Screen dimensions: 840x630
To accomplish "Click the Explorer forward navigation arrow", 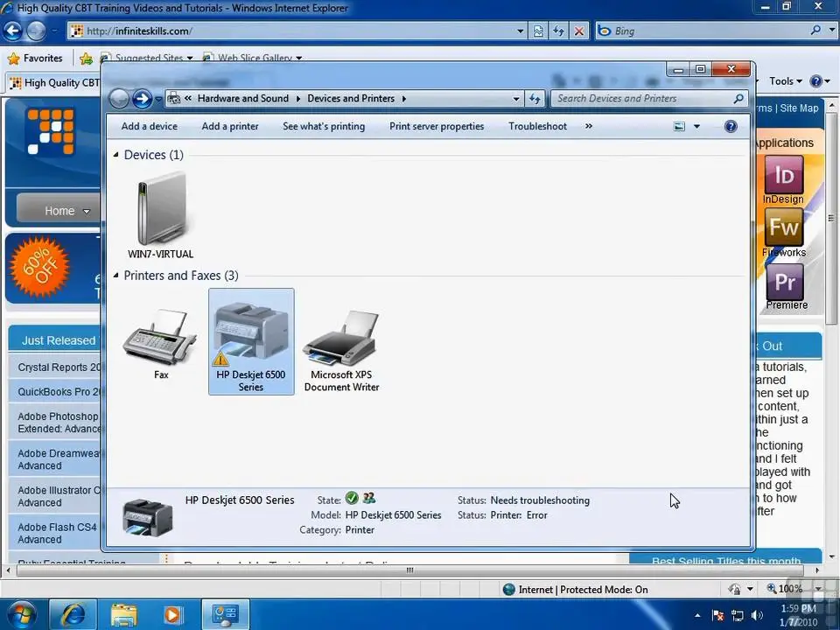I will click(142, 99).
